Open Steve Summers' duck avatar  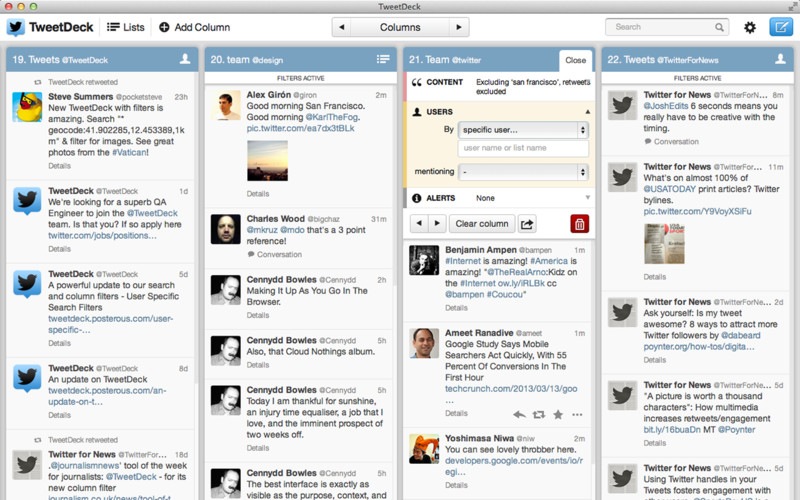coord(27,107)
